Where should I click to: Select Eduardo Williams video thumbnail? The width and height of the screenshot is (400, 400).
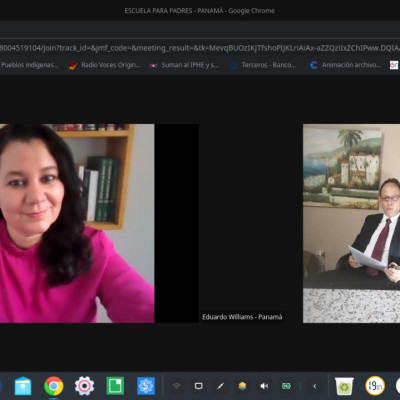pos(351,223)
